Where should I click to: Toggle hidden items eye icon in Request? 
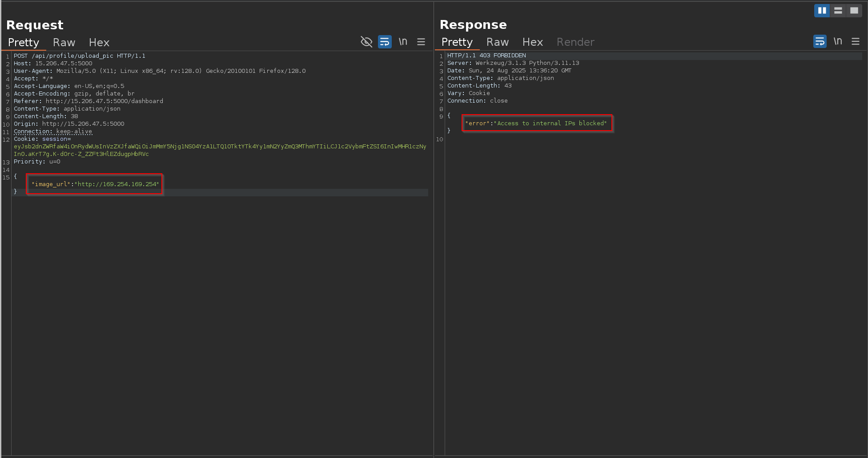click(366, 42)
